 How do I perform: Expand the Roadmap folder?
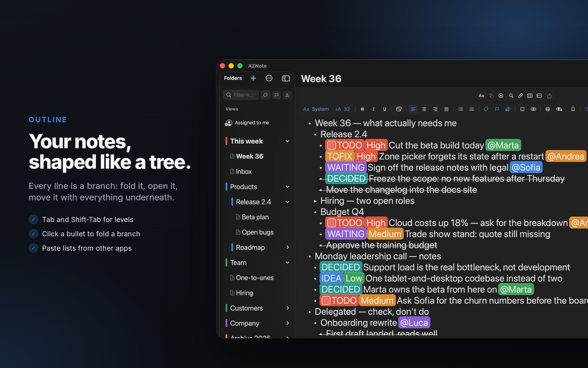(287, 247)
